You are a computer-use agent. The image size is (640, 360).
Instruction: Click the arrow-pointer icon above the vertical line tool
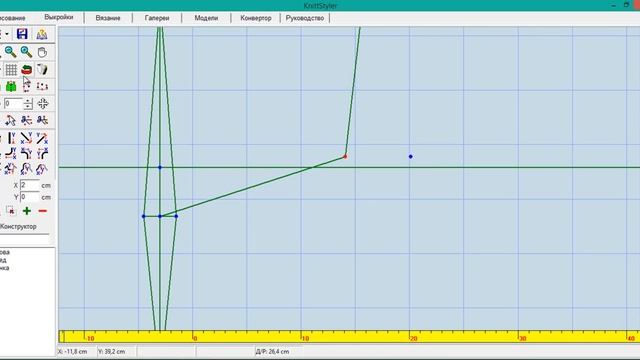coord(11,120)
